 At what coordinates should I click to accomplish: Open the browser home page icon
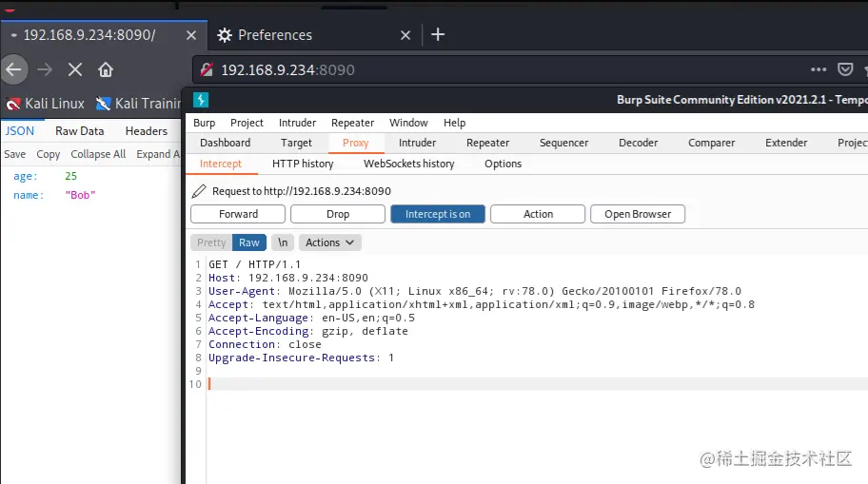pos(106,69)
